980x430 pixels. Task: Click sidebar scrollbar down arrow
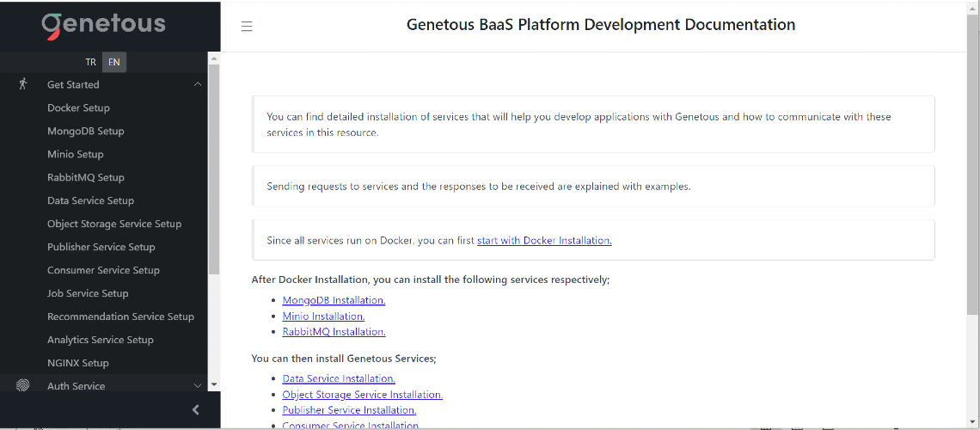click(214, 384)
